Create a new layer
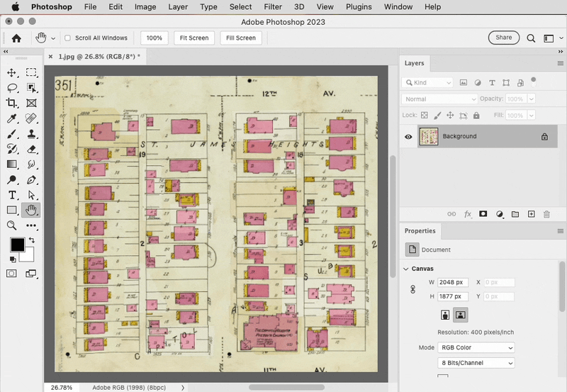The height and width of the screenshot is (392, 567). pyautogui.click(x=531, y=214)
